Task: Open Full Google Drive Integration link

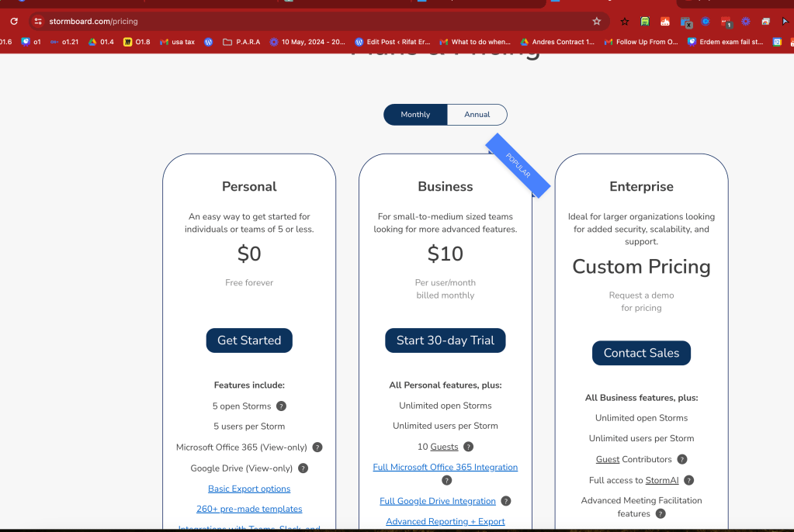Action: tap(438, 501)
